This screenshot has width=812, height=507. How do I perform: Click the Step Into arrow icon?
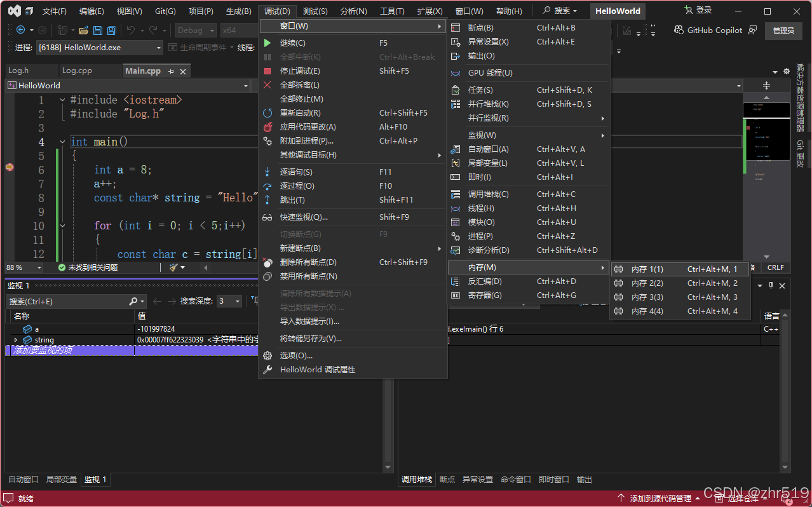pos(267,172)
